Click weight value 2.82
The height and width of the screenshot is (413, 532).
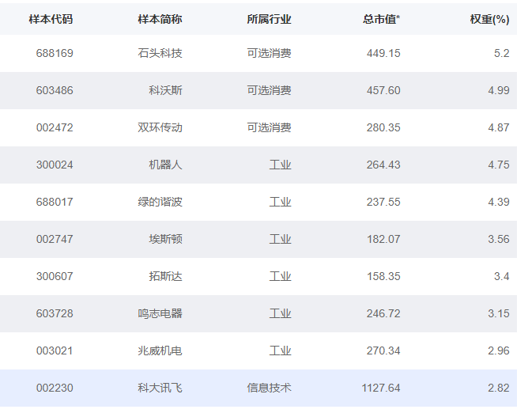(499, 388)
